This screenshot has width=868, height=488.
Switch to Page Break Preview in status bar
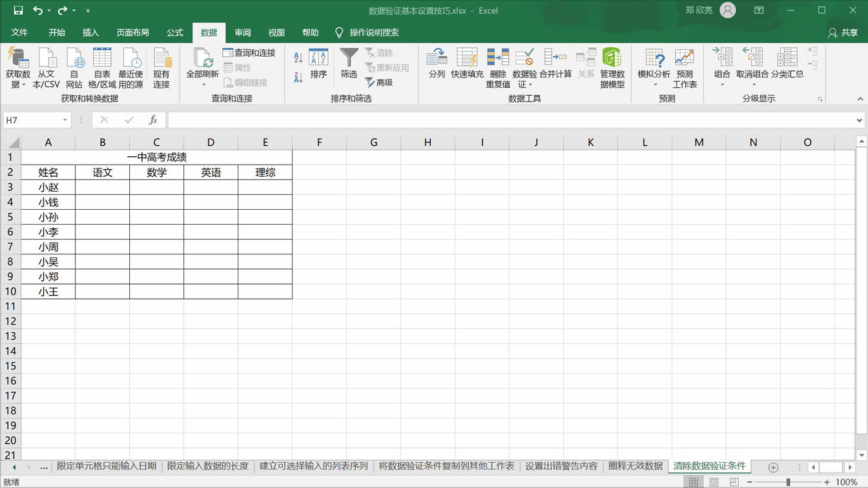click(x=734, y=481)
